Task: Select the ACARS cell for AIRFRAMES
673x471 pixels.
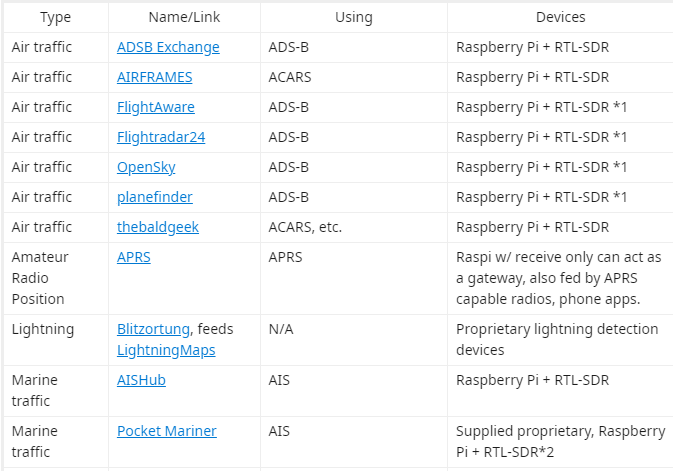Action: (x=354, y=77)
